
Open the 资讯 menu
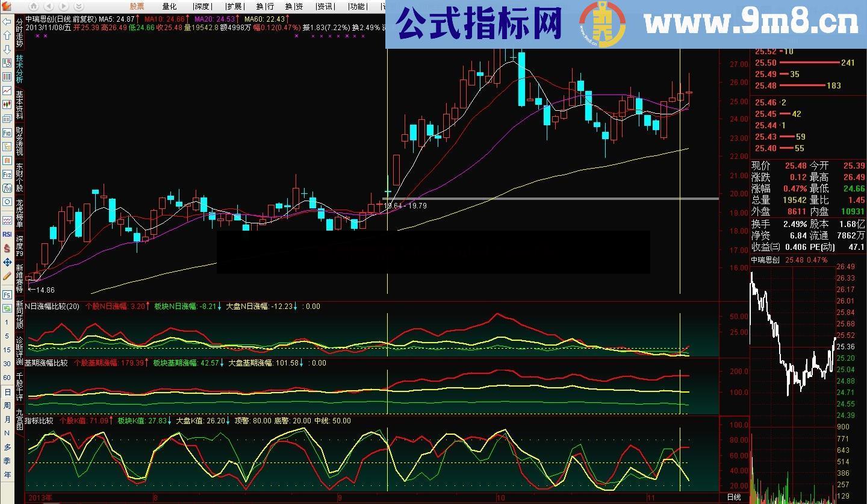point(325,6)
